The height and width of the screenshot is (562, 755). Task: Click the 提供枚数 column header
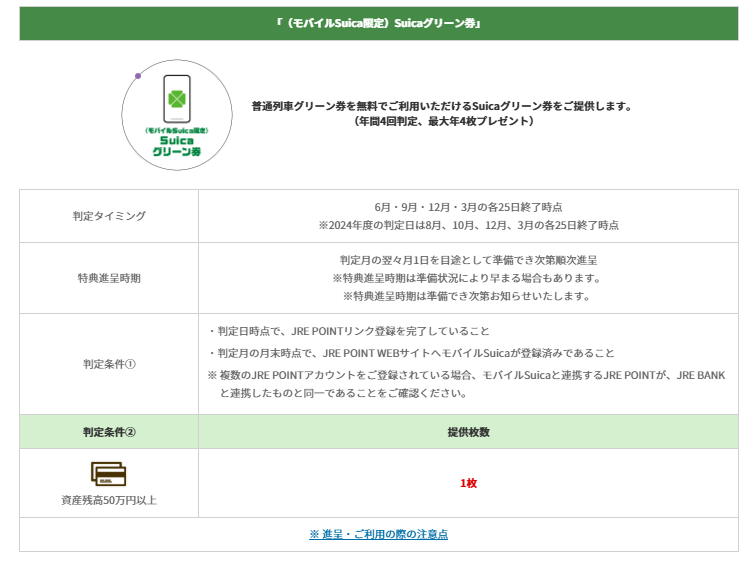coord(469,432)
